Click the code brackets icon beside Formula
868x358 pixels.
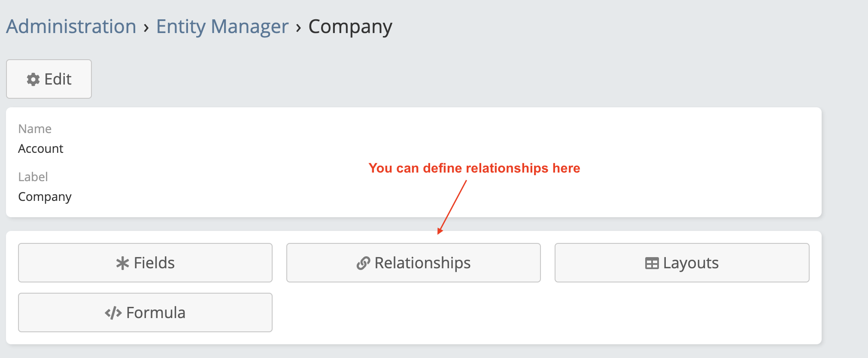point(113,313)
